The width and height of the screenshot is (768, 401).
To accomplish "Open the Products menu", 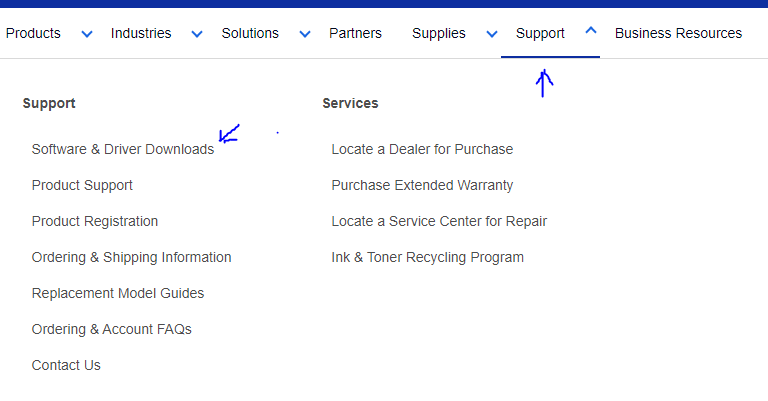I will pyautogui.click(x=33, y=33).
